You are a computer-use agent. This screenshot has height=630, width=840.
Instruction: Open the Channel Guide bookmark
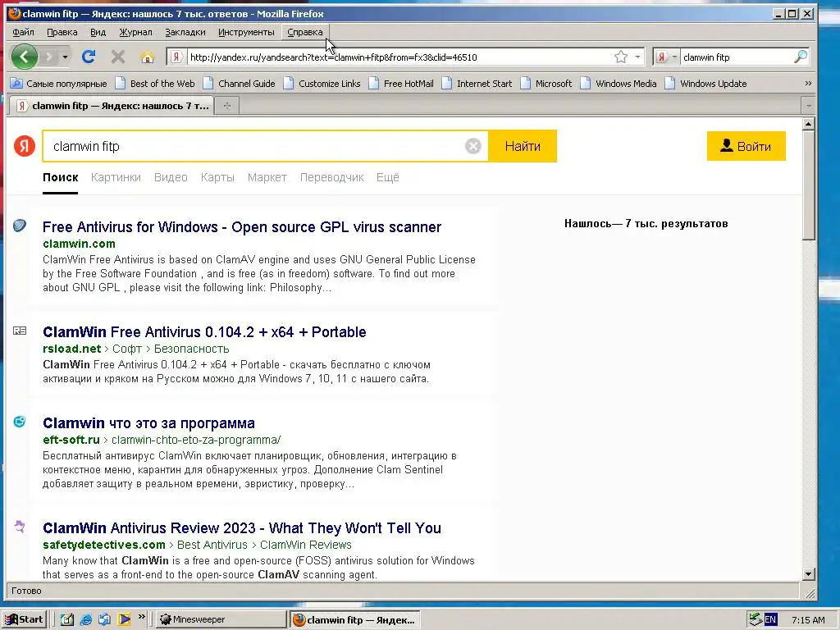click(240, 84)
